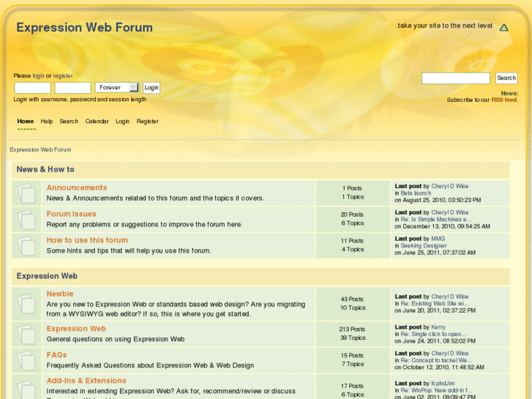532x399 pixels.
Task: Open the Announcements board
Action: pyautogui.click(x=77, y=187)
